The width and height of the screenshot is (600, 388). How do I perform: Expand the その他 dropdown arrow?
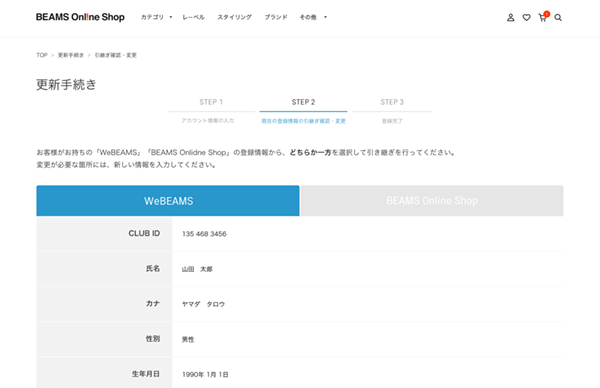point(325,17)
